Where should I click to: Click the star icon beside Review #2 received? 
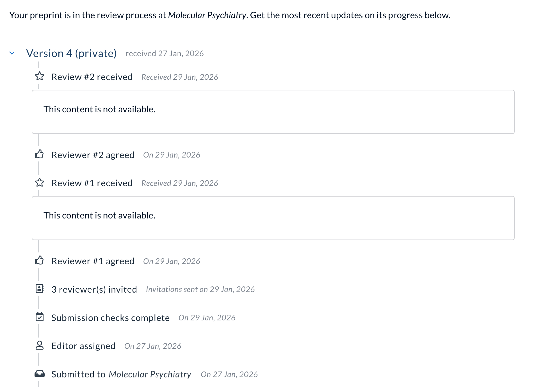pyautogui.click(x=40, y=76)
